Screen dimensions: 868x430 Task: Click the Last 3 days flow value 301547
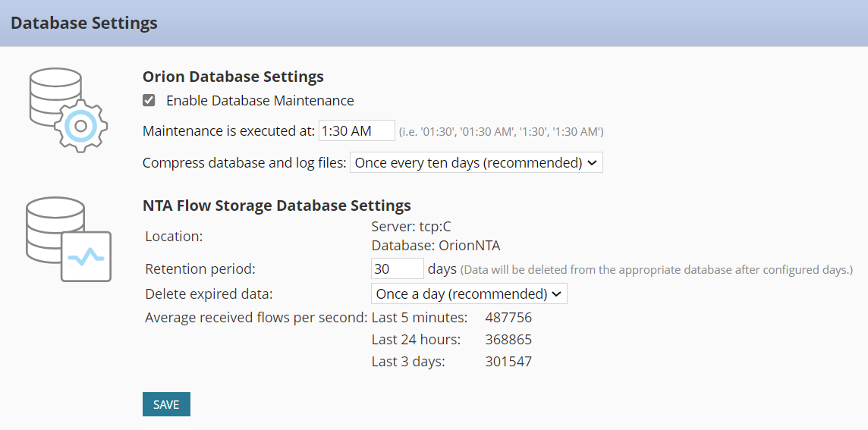(508, 361)
